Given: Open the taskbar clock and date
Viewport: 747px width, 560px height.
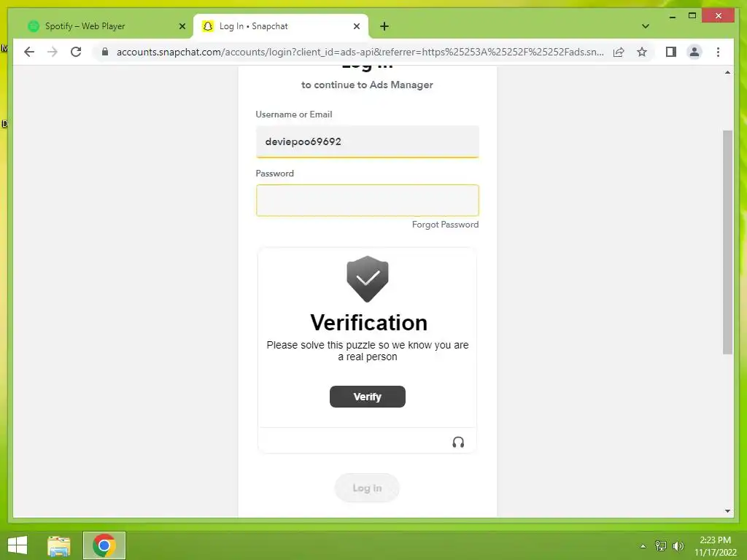Looking at the screenshot, I should click(715, 546).
